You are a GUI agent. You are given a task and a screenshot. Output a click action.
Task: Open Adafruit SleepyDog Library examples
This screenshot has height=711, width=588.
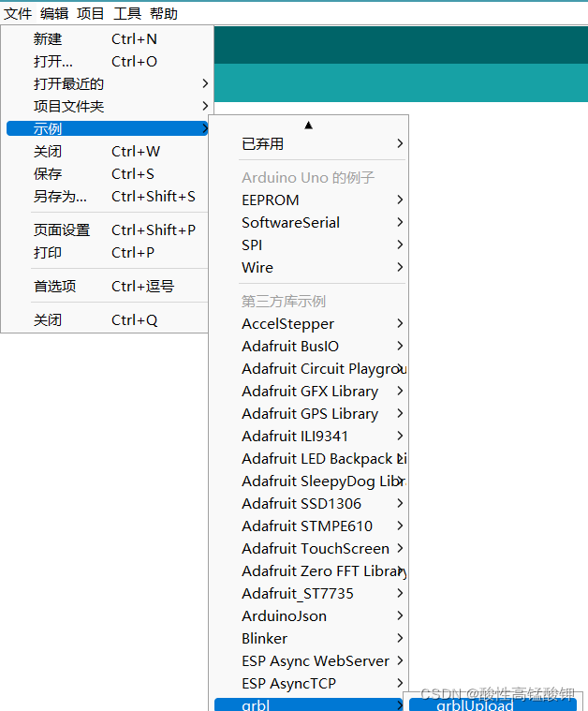pyautogui.click(x=310, y=481)
